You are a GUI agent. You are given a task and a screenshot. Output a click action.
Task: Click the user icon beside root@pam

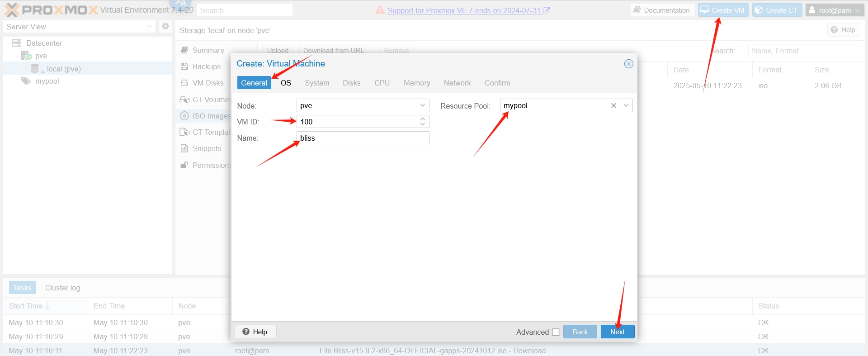812,10
